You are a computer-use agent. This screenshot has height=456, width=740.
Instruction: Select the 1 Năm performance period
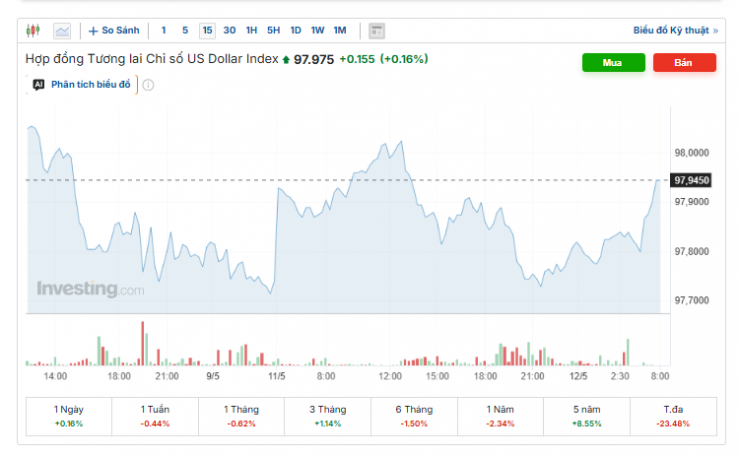(x=501, y=416)
